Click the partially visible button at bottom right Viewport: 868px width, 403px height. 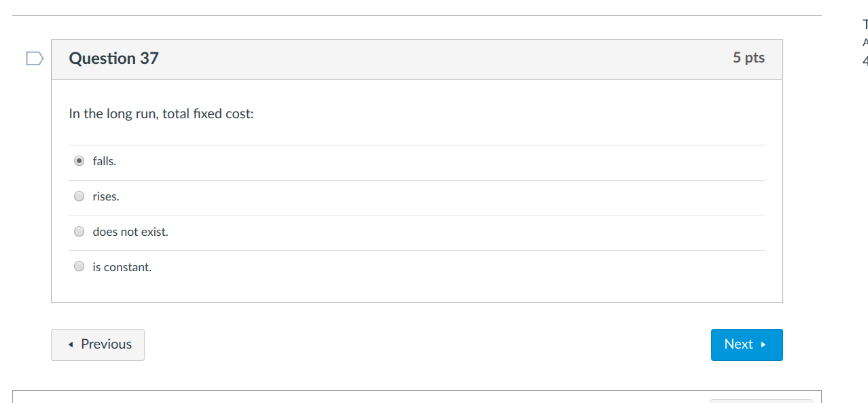(x=761, y=400)
